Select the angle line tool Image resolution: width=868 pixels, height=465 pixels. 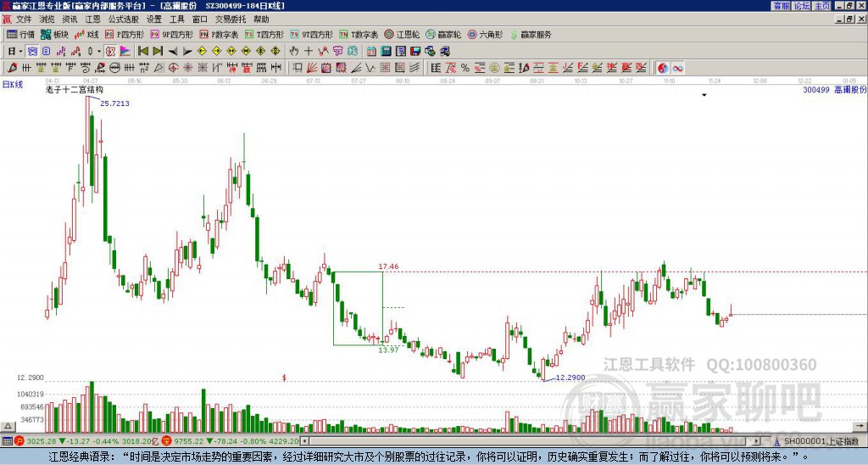[x=355, y=68]
